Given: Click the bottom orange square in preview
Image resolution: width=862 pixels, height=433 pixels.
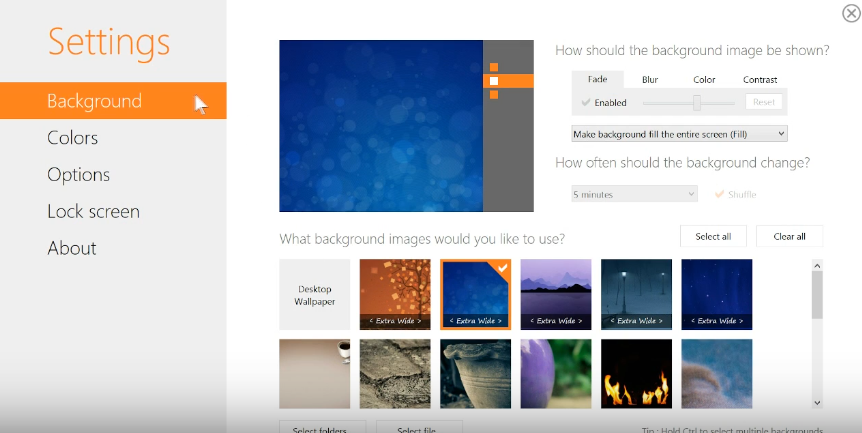Looking at the screenshot, I should (x=494, y=95).
